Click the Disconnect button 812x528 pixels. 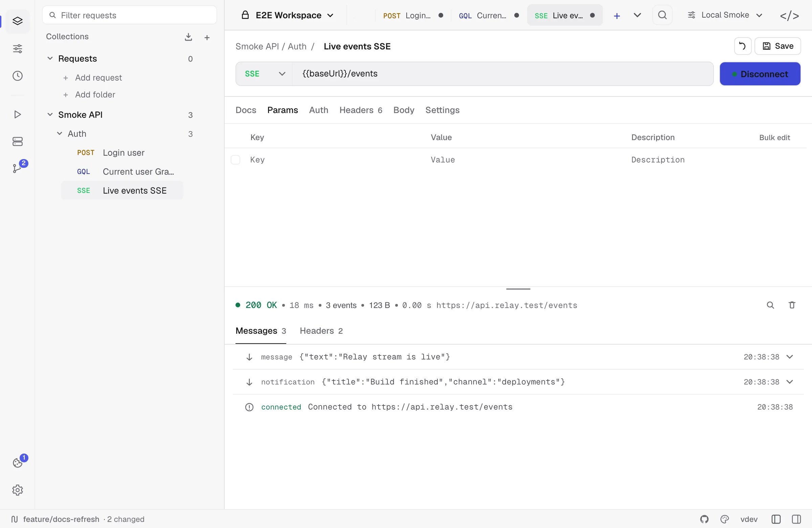pyautogui.click(x=760, y=74)
